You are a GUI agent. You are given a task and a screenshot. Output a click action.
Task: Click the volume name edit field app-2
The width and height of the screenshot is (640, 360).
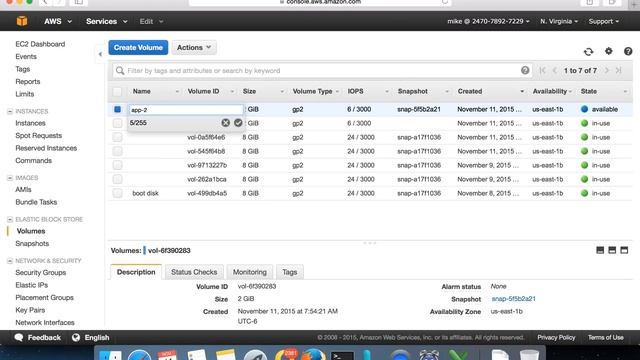(x=186, y=109)
